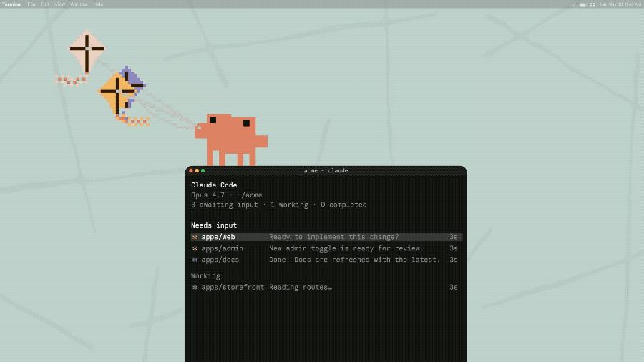644x362 pixels.
Task: Click the "Claude Code" header text
Action: coord(214,185)
